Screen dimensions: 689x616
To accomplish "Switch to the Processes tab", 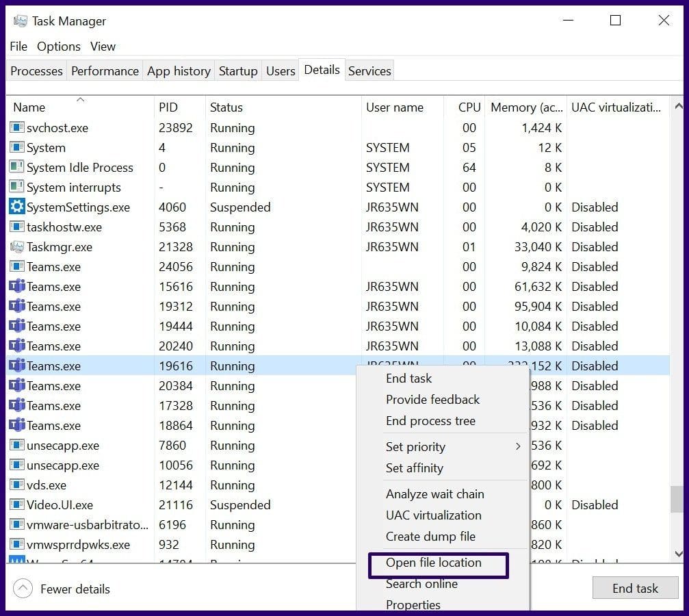I will [36, 70].
